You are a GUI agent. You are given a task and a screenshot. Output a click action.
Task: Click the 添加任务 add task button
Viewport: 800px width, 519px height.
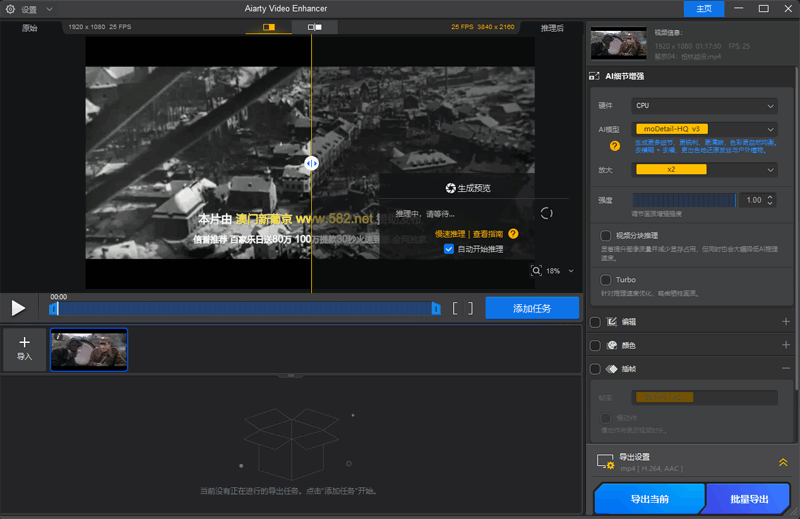pos(532,308)
